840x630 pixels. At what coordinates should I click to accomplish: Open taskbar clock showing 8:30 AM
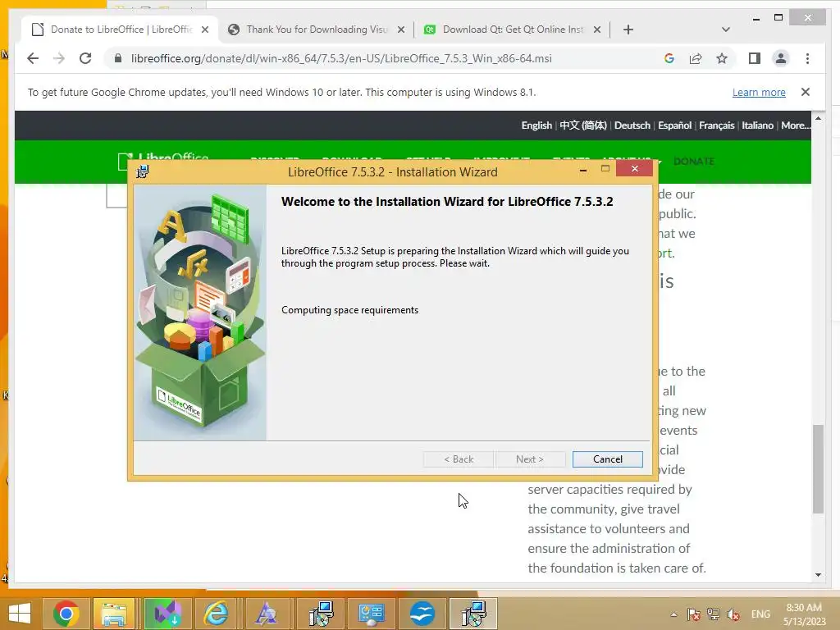tap(804, 614)
